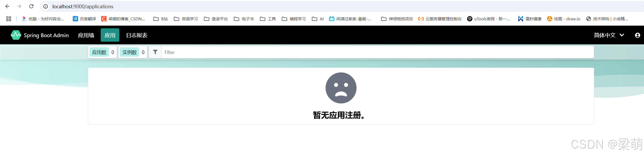
Task: Open the 编程学习 bookmark folder
Action: click(x=294, y=19)
